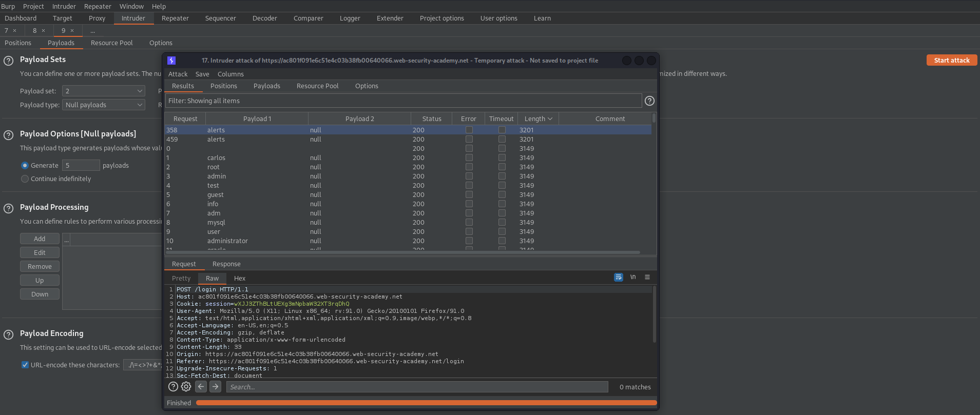
Task: Go to previous search match arrow
Action: coord(201,387)
